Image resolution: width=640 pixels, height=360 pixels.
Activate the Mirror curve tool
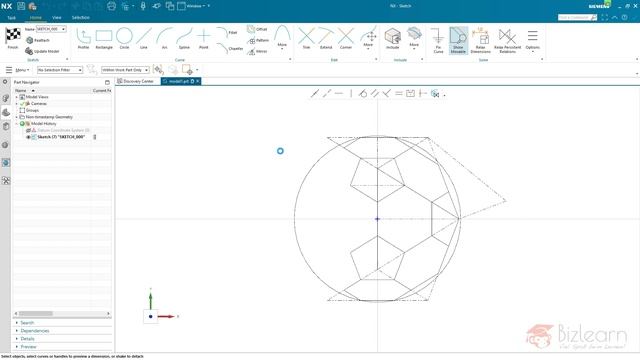[x=257, y=51]
